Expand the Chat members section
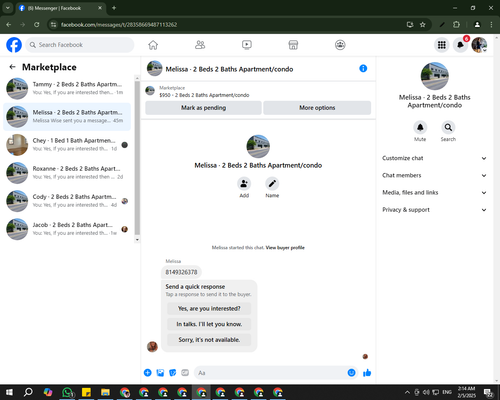Screen dimensions: 500x400 click(x=434, y=175)
